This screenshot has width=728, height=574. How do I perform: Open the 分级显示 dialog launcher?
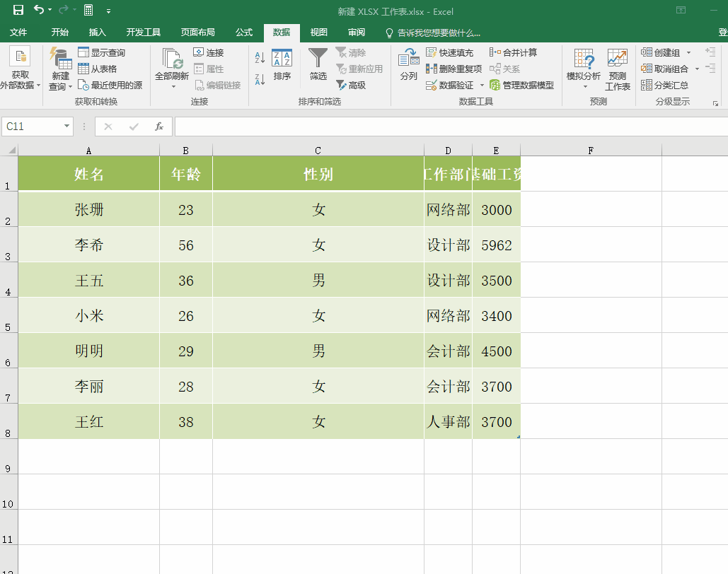pos(715,103)
